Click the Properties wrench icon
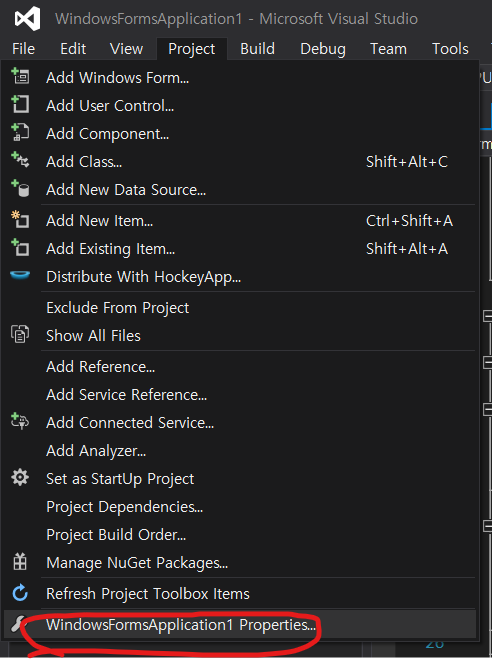This screenshot has width=492, height=659. tap(17, 624)
